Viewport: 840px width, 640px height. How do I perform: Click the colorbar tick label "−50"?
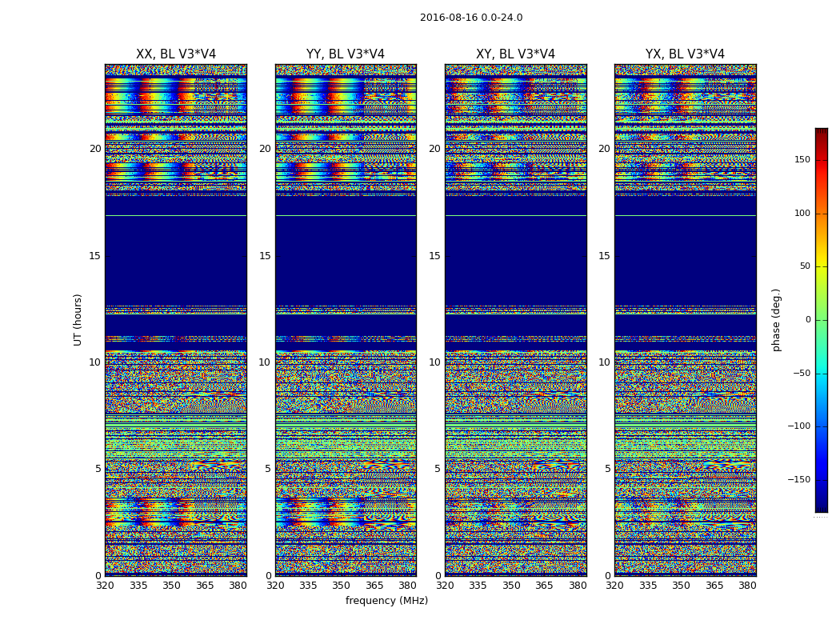click(802, 374)
